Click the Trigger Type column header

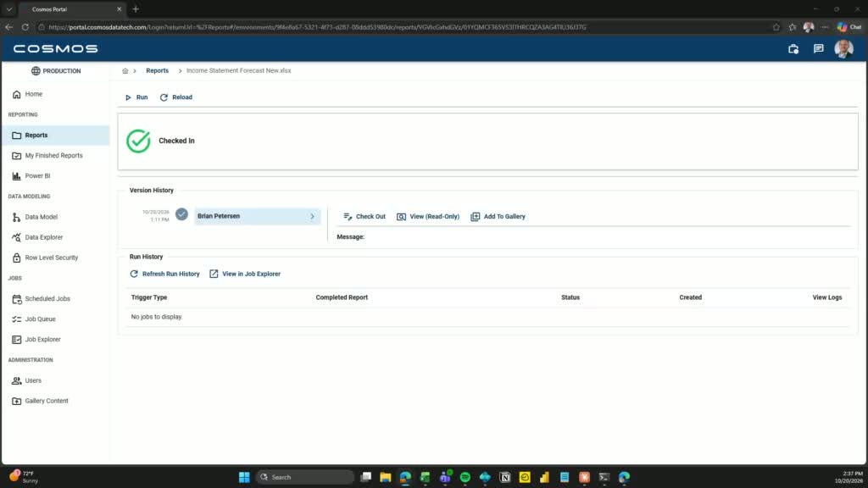click(149, 297)
